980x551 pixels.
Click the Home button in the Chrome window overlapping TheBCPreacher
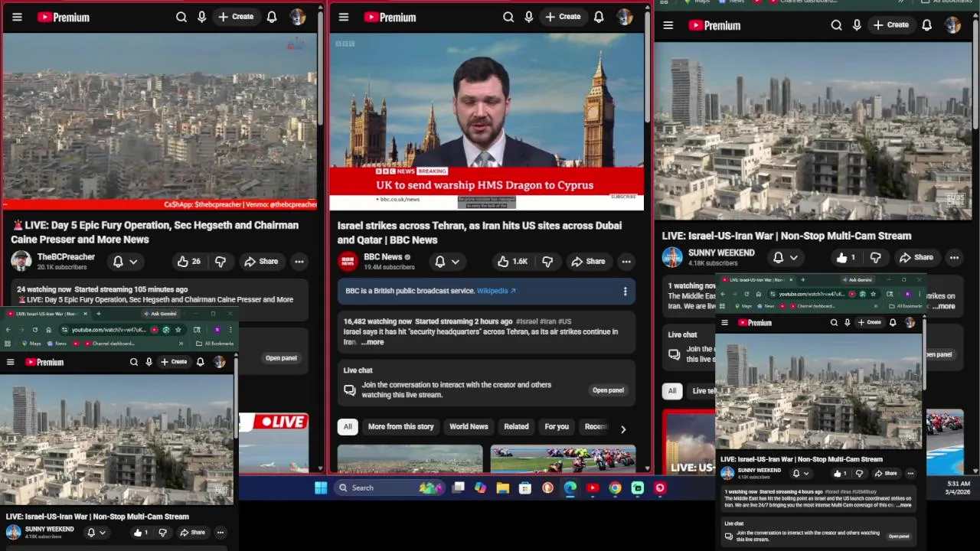pos(48,330)
